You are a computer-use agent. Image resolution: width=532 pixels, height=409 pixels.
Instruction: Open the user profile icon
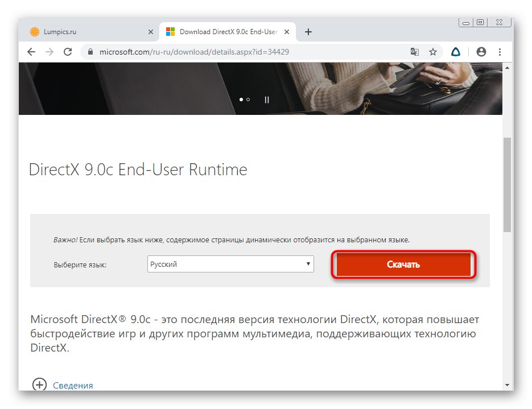click(x=481, y=52)
